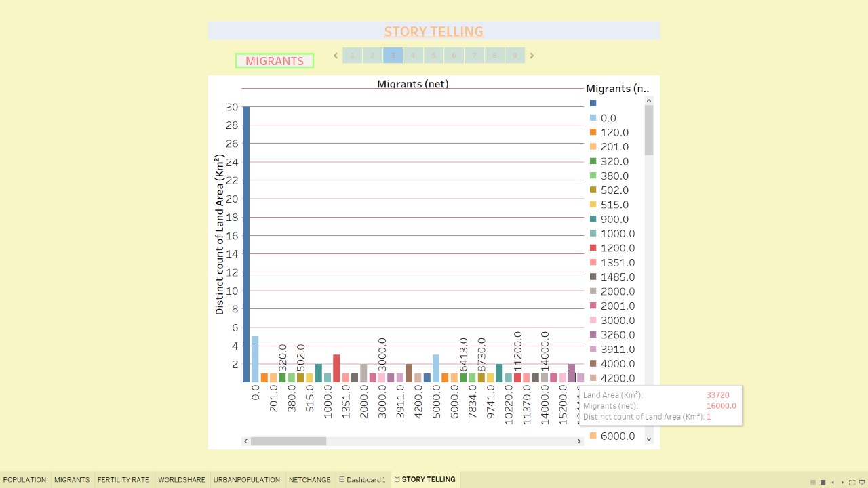Viewport: 868px width, 488px height.
Task: Enter full screen mode icon
Action: pyautogui.click(x=852, y=483)
